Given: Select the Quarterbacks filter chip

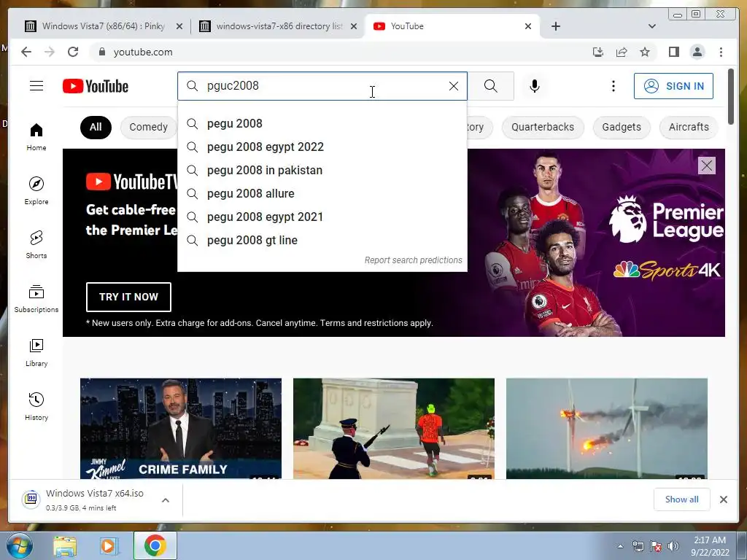Looking at the screenshot, I should (543, 127).
